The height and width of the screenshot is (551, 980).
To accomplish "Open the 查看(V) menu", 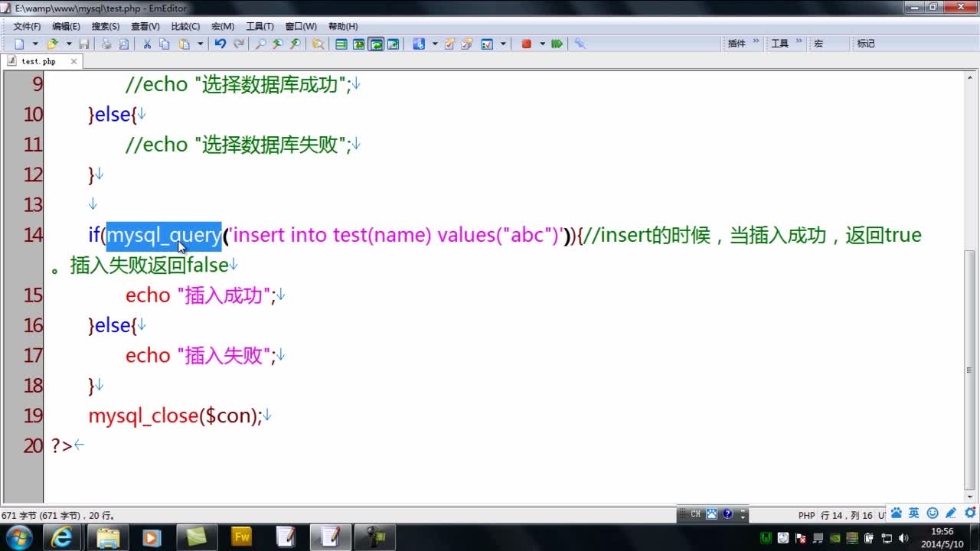I will coord(145,26).
